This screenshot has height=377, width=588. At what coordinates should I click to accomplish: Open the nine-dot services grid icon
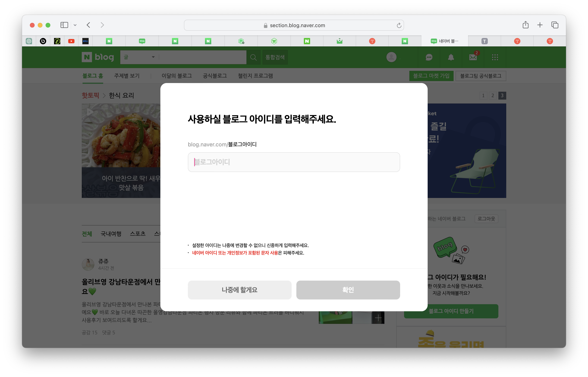[495, 57]
